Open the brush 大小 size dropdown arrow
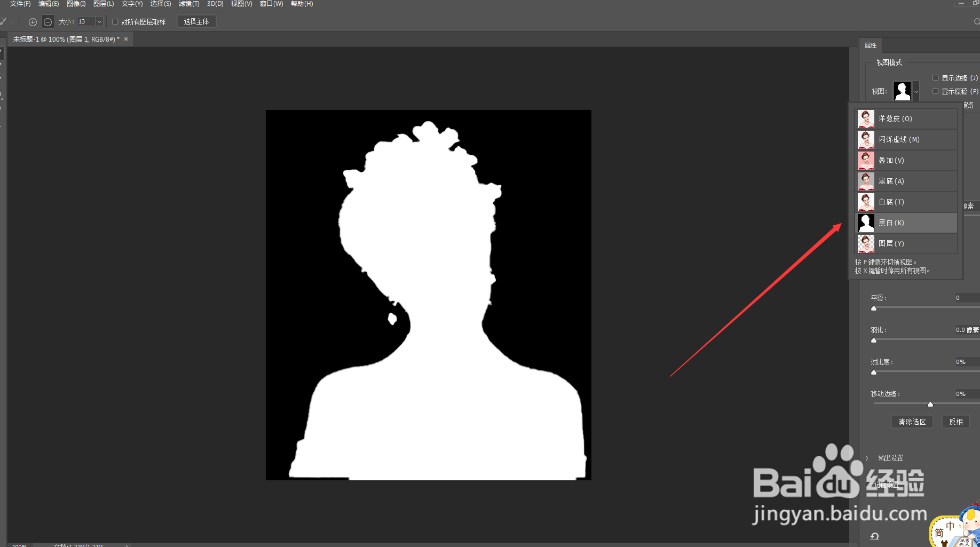The height and width of the screenshot is (547, 980). (x=99, y=22)
